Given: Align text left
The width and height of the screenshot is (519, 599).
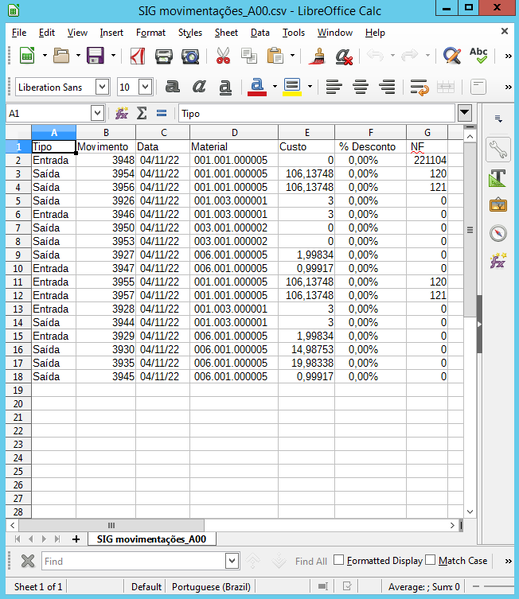Looking at the screenshot, I should [x=334, y=87].
